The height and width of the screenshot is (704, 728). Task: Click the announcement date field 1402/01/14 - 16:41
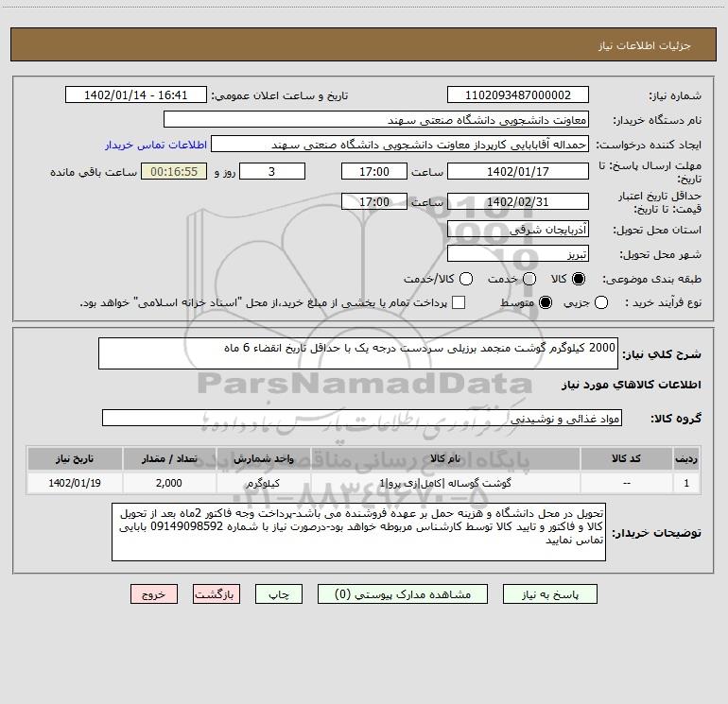pyautogui.click(x=135, y=94)
